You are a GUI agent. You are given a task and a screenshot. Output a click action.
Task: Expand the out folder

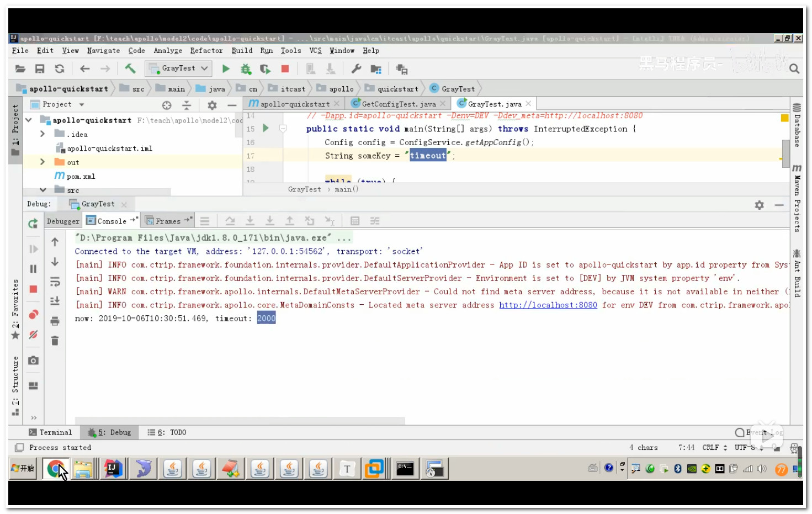[43, 162]
